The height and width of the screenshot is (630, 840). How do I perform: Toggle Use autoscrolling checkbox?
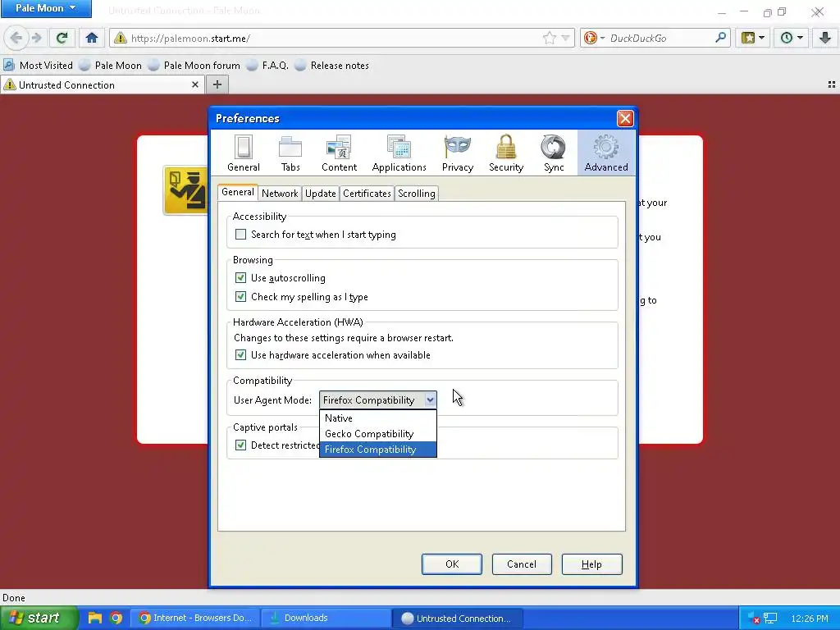pos(240,278)
